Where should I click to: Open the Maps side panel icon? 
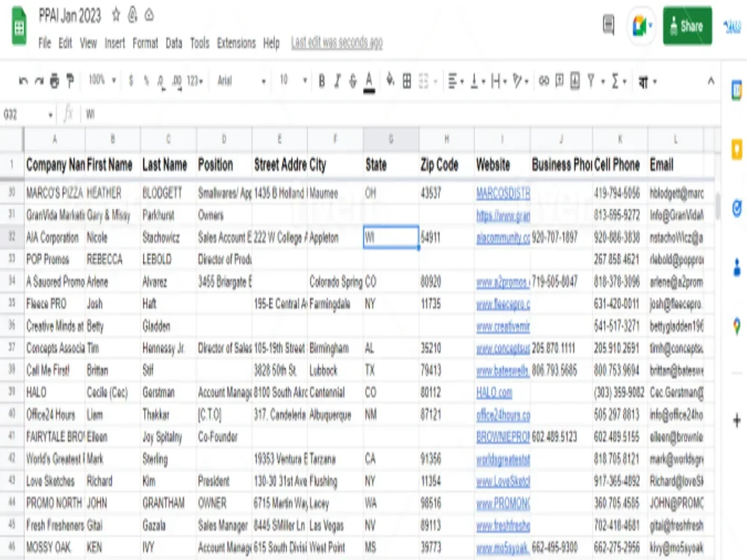(x=737, y=326)
